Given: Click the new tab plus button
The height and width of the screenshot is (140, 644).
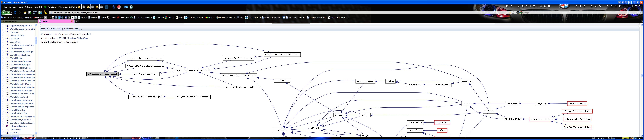Looking at the screenshot, I should [x=77, y=22].
